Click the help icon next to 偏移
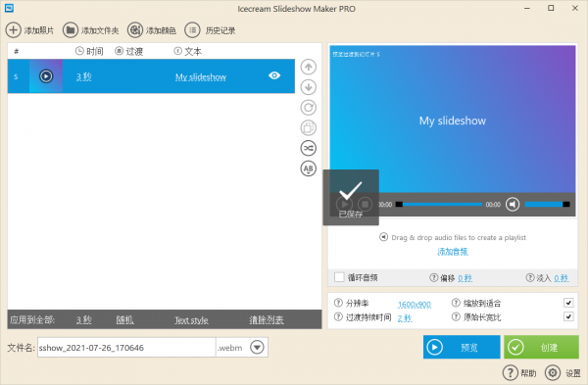The height and width of the screenshot is (385, 588). (x=433, y=277)
